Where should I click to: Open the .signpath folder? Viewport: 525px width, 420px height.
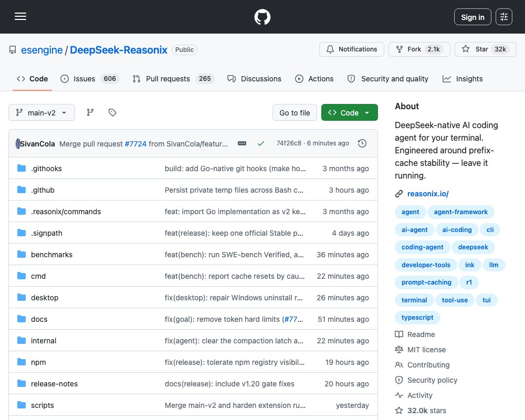[x=47, y=233]
